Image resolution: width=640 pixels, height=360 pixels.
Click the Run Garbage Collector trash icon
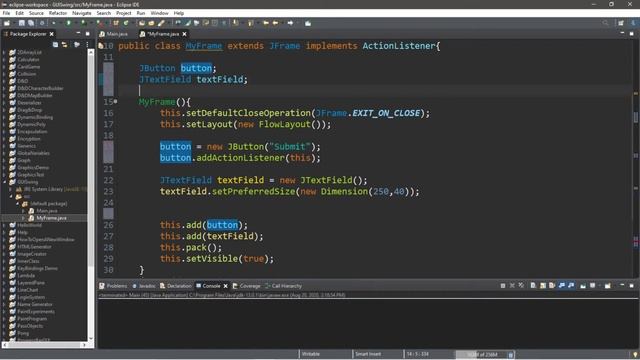click(x=511, y=354)
